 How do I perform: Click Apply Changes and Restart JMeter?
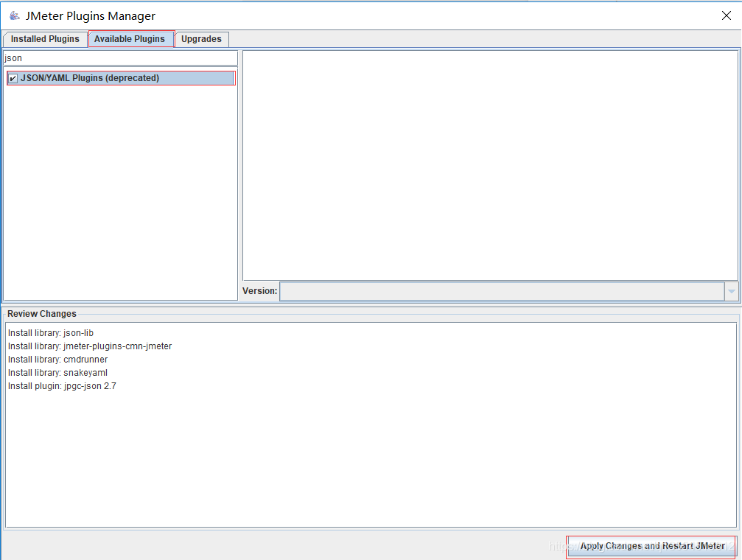(x=652, y=546)
